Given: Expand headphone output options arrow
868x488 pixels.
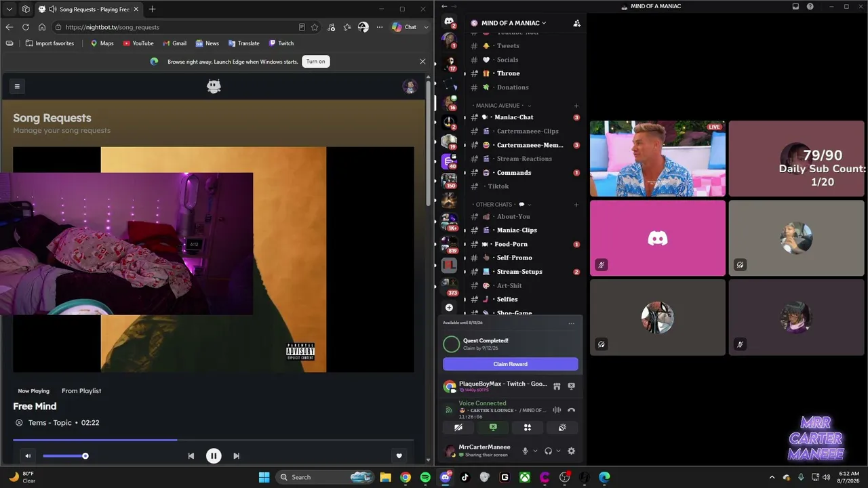Looking at the screenshot, I should click(x=559, y=451).
